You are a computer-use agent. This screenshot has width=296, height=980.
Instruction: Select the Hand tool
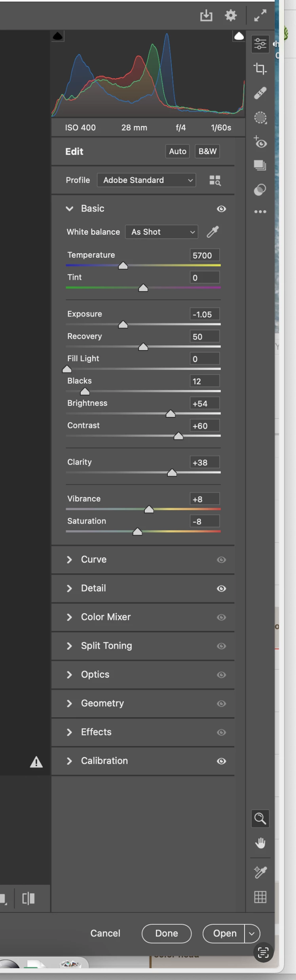click(260, 844)
